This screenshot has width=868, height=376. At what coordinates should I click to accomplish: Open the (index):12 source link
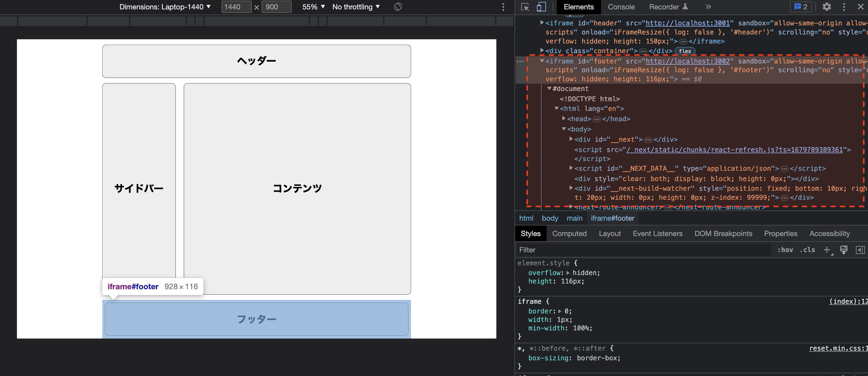point(848,301)
